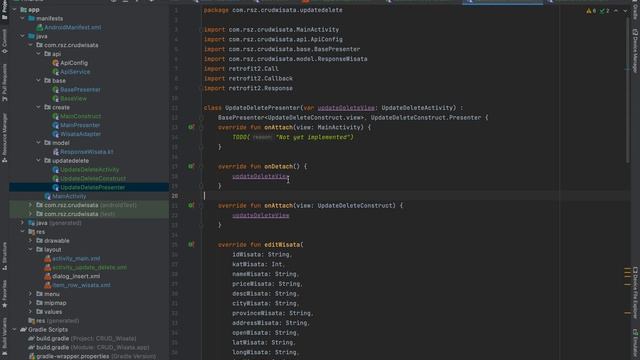Click the ResponseWisata.kt file icon

(x=56, y=152)
